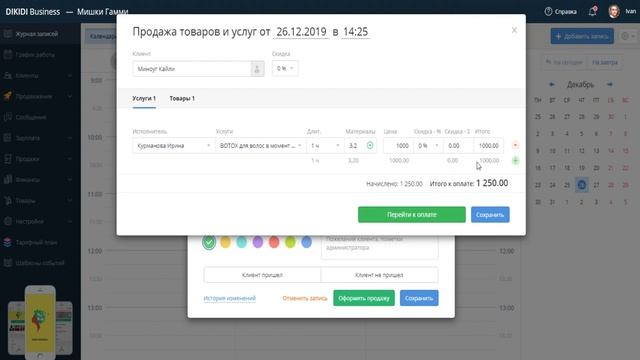This screenshot has height=360, width=640.
Task: Go to next month with right arrow
Action: [610, 84]
